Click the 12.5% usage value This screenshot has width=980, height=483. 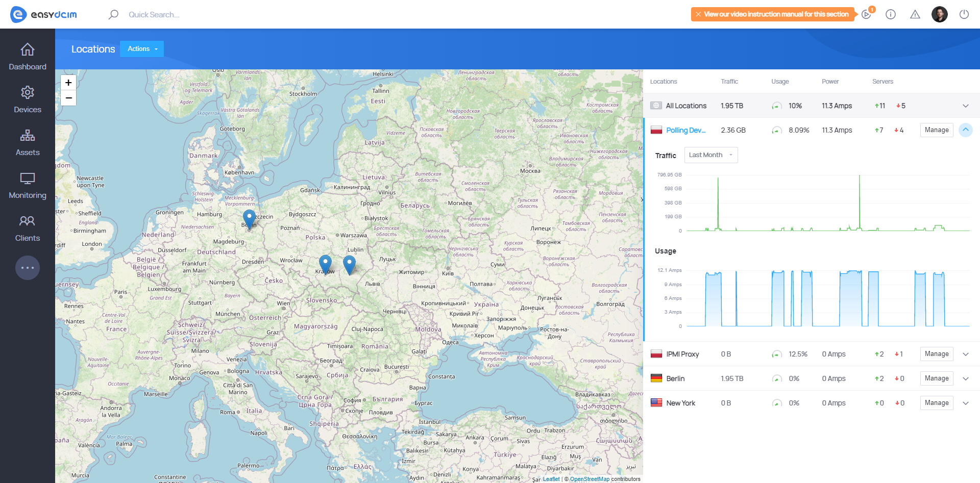pos(798,354)
